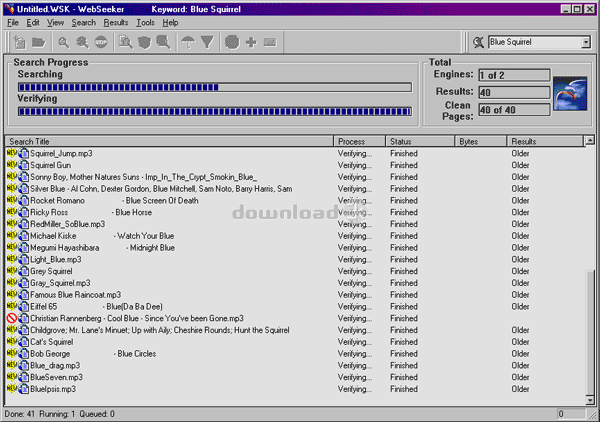This screenshot has height=422, width=600.
Task: Click the octagon toolbar icon
Action: coord(232,42)
